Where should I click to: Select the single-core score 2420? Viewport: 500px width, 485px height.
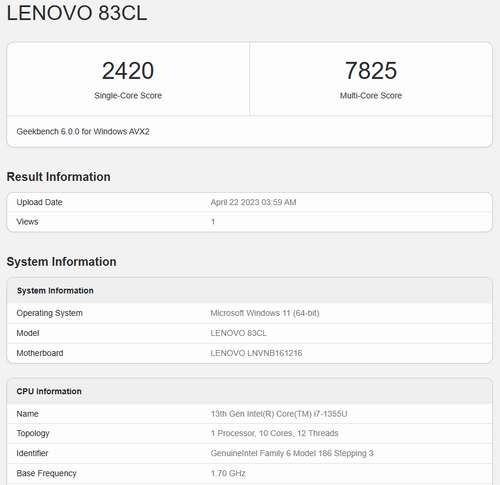128,71
